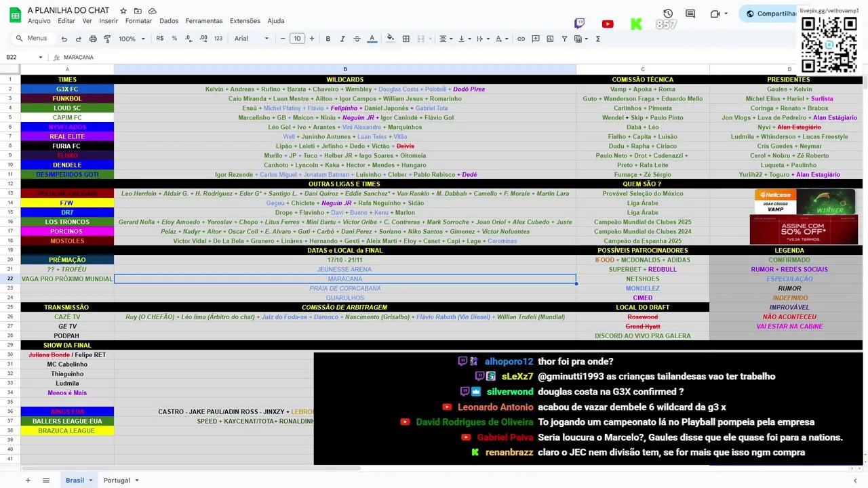The width and height of the screenshot is (868, 488).
Task: Open the Editar menu
Action: (x=66, y=21)
